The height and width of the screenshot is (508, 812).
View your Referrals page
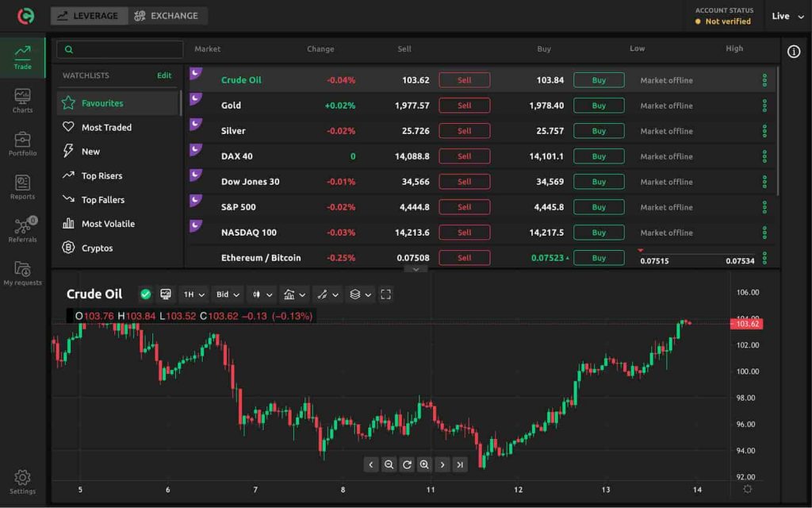pos(23,230)
